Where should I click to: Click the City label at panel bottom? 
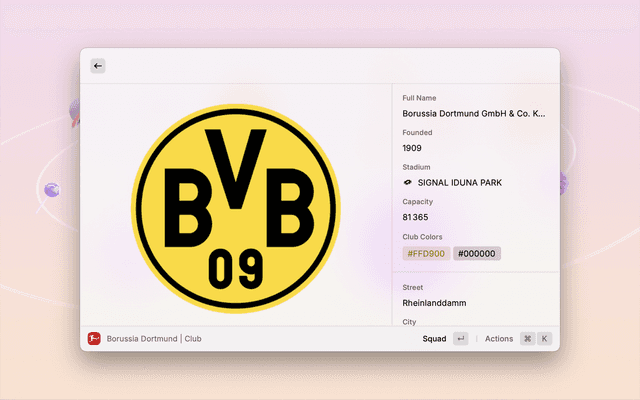(409, 322)
